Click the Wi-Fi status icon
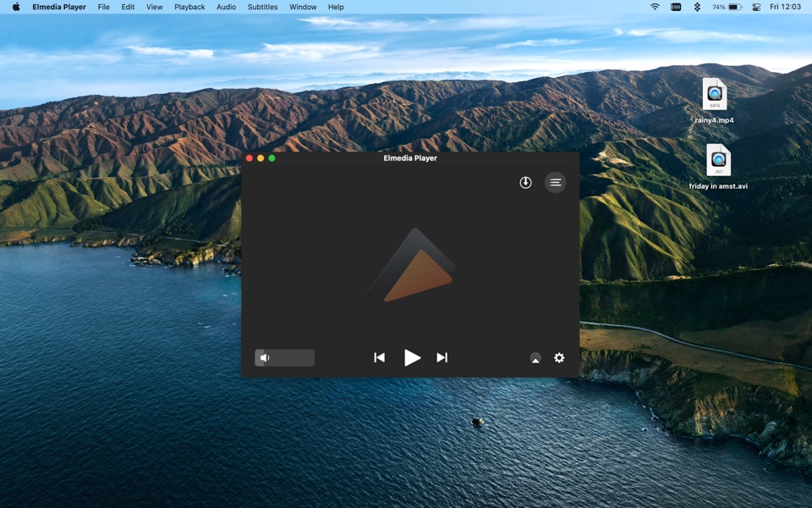The height and width of the screenshot is (508, 812). (655, 7)
